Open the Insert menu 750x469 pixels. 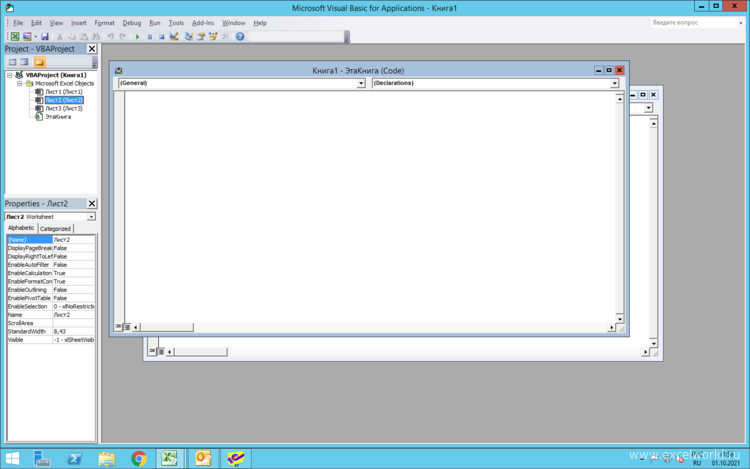coord(78,23)
